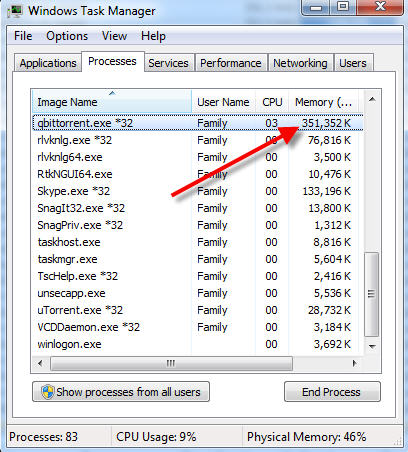Select the Skype.exe *32 process row

coord(198,191)
